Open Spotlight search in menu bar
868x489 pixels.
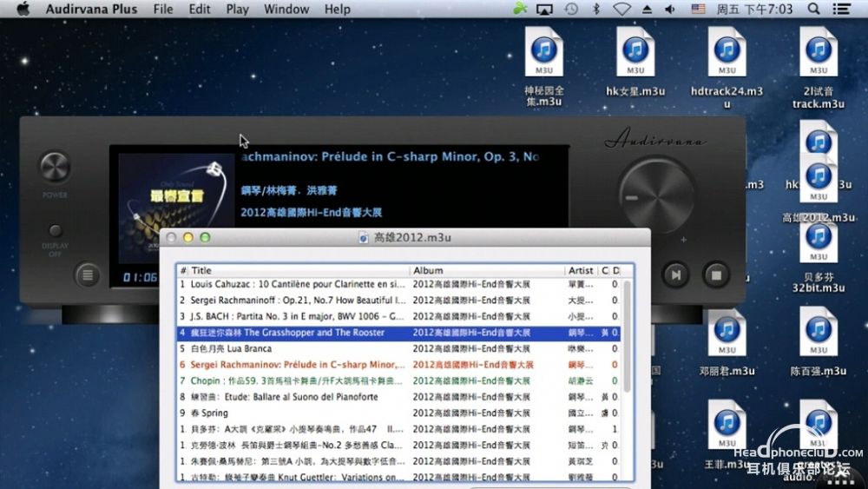pos(814,9)
